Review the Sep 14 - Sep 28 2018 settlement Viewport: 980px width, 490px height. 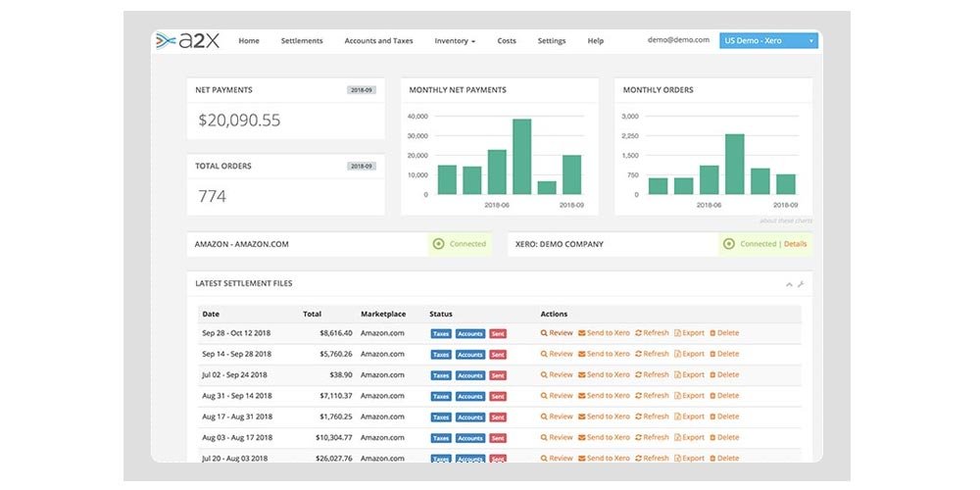(x=557, y=354)
